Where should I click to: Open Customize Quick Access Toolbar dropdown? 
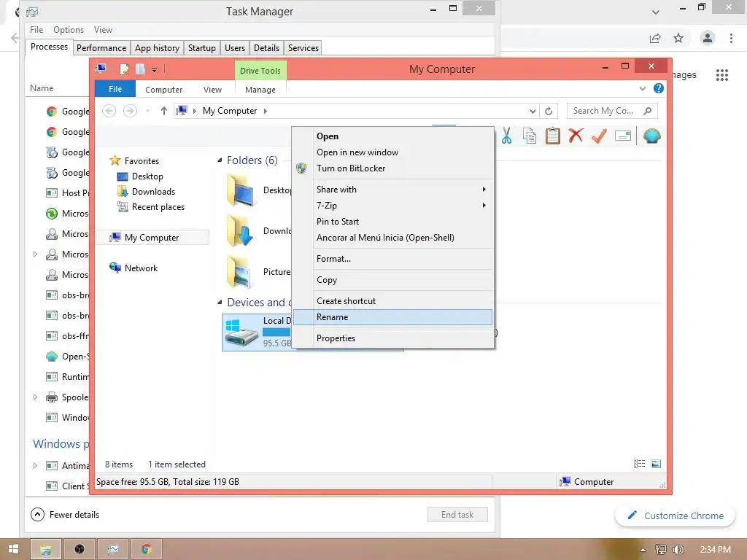click(x=155, y=69)
